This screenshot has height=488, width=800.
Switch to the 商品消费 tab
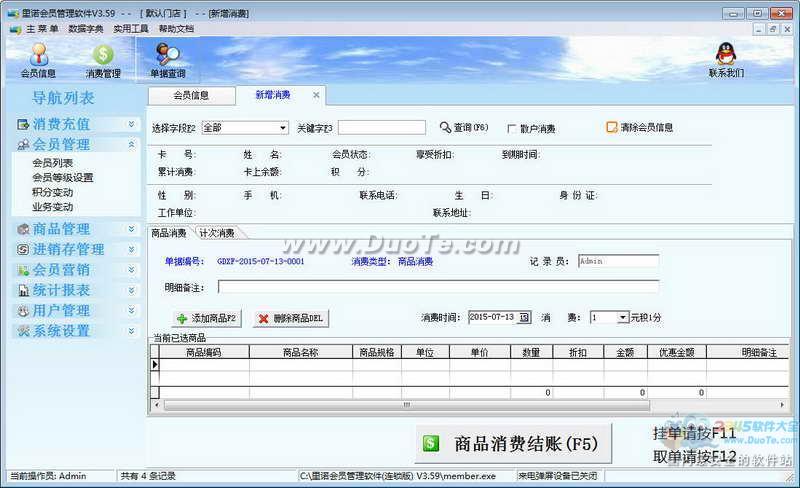pyautogui.click(x=169, y=233)
